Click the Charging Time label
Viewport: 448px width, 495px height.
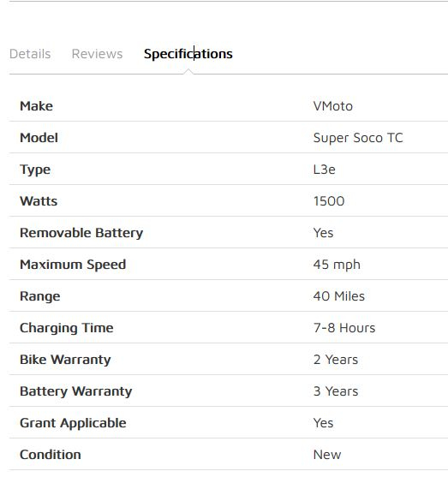[x=67, y=328]
